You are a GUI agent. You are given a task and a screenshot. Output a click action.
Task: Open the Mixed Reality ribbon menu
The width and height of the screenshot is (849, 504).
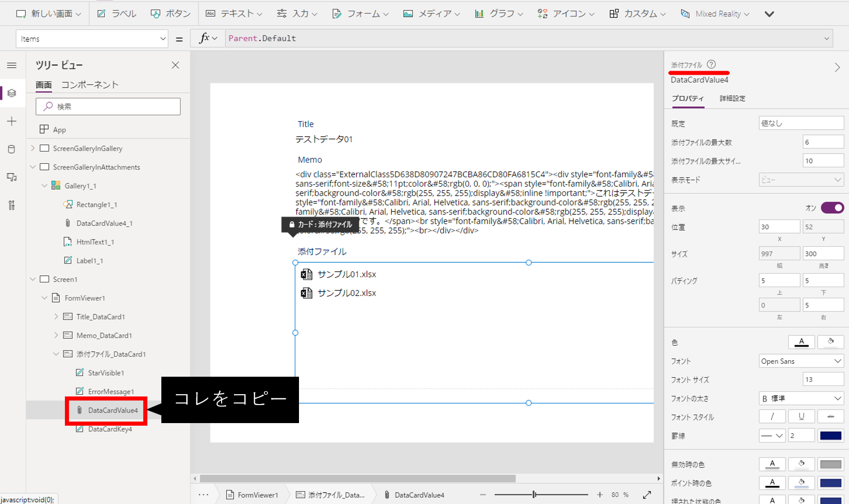coord(715,14)
